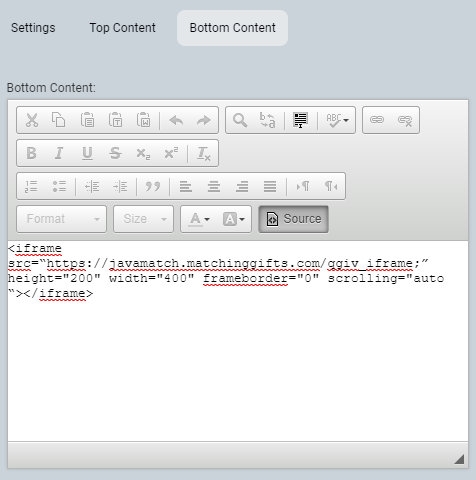The width and height of the screenshot is (476, 480).
Task: Toggle Bold formatting
Action: point(31,153)
